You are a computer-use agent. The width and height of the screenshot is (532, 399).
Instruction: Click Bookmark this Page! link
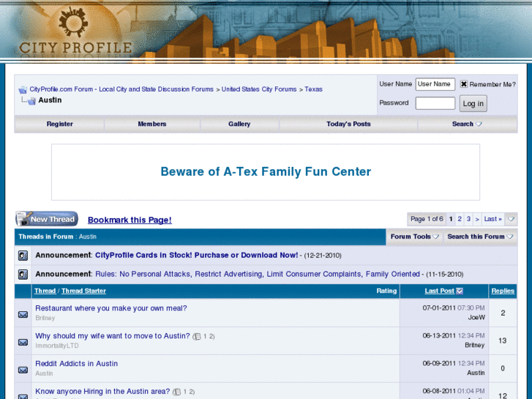(x=130, y=220)
